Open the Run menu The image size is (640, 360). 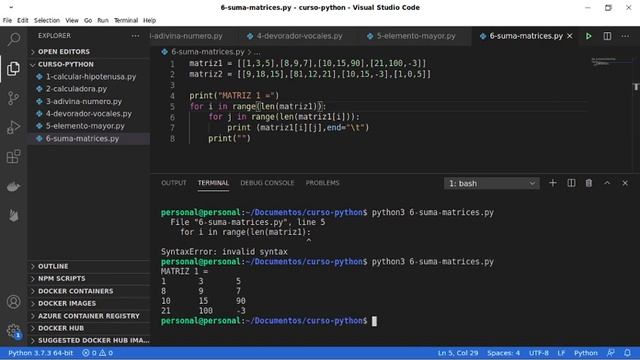coord(103,20)
